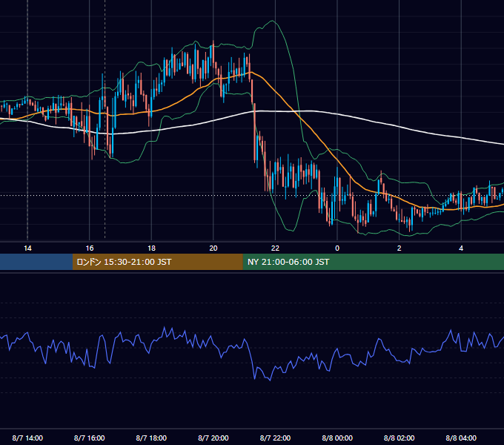Click the '8/7 16:00' label on oscillator axis
The image size is (504, 445).
tap(90, 438)
